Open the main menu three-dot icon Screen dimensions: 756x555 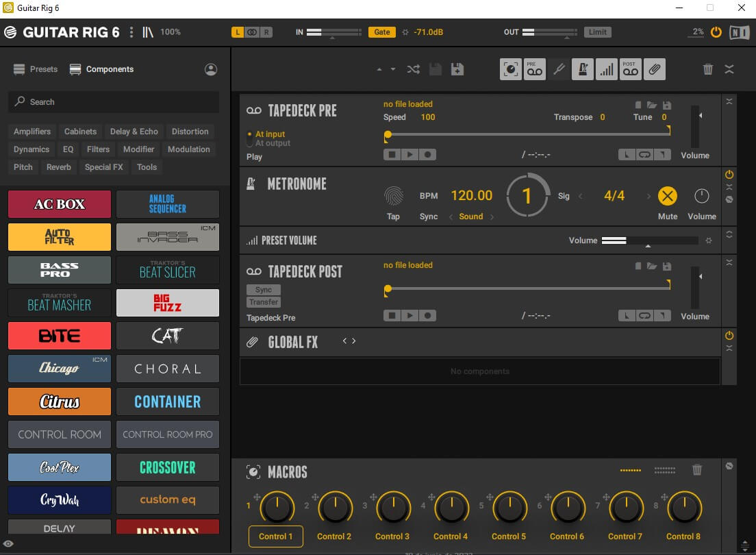tap(131, 32)
